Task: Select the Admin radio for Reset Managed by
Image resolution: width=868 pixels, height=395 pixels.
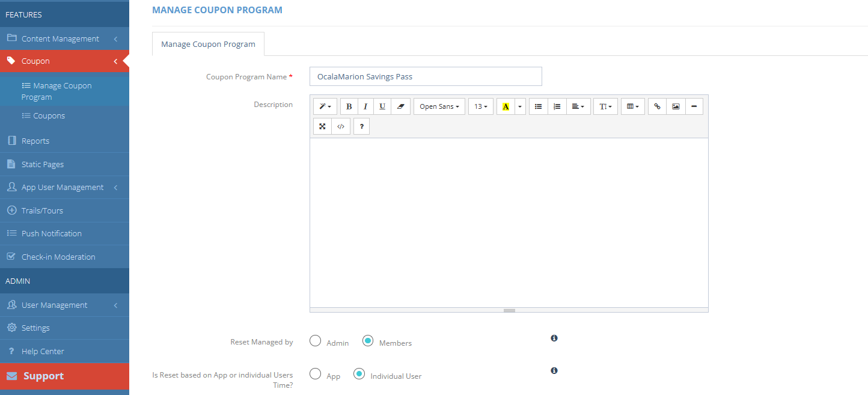Action: point(315,341)
